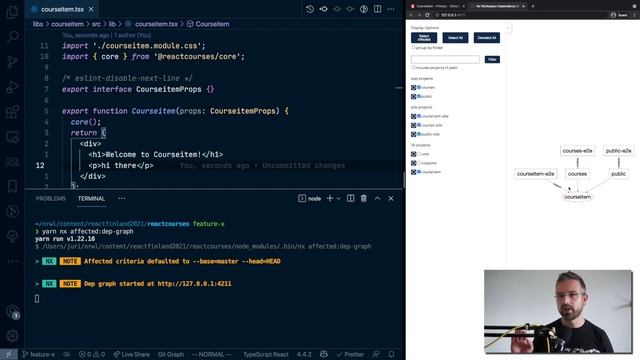
Task: Reload the browser page
Action: point(427,15)
